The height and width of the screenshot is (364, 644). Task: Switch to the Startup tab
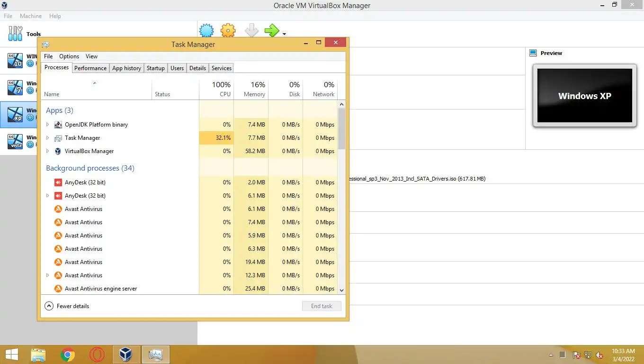tap(156, 68)
